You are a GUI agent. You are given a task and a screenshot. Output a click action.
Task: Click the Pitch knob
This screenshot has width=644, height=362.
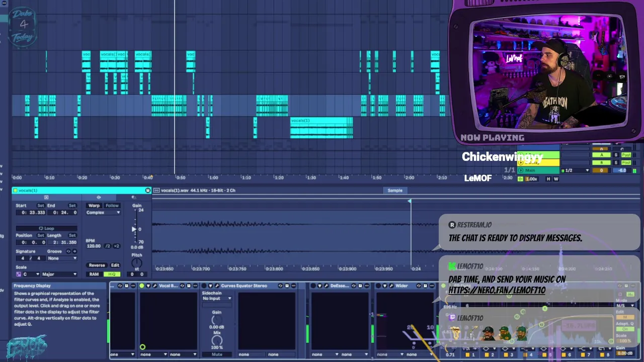pos(136,263)
